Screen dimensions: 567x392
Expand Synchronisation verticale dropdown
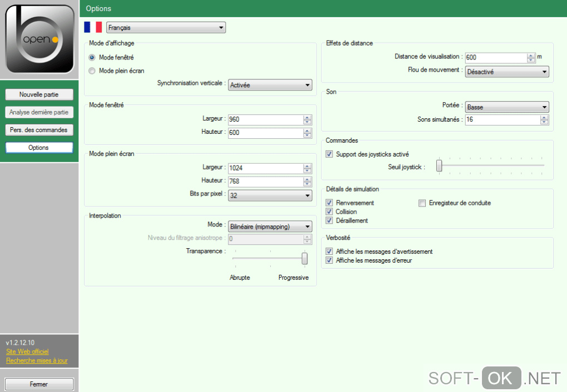270,85
